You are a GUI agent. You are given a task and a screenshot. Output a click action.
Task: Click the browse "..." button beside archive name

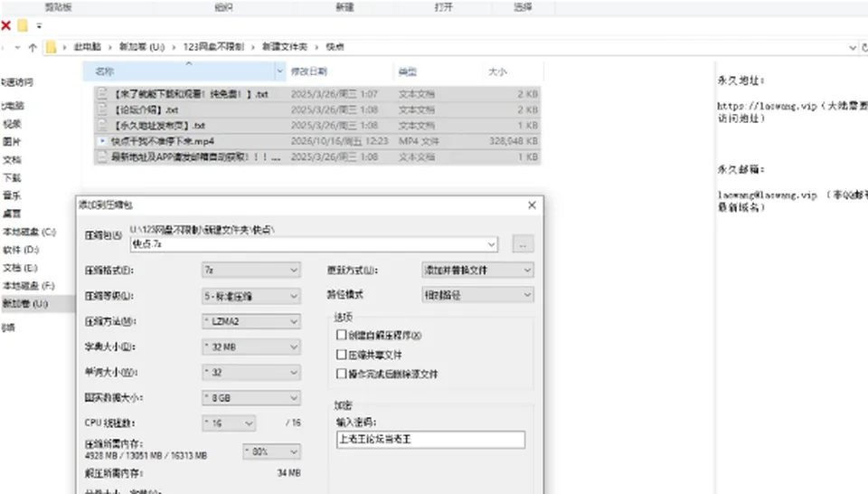click(x=524, y=244)
